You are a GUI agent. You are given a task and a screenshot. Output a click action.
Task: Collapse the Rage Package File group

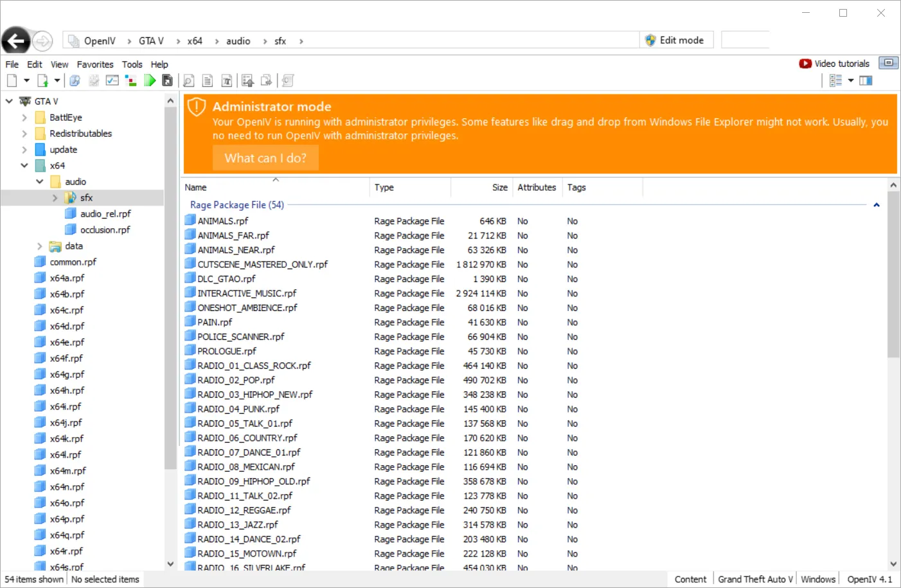876,205
